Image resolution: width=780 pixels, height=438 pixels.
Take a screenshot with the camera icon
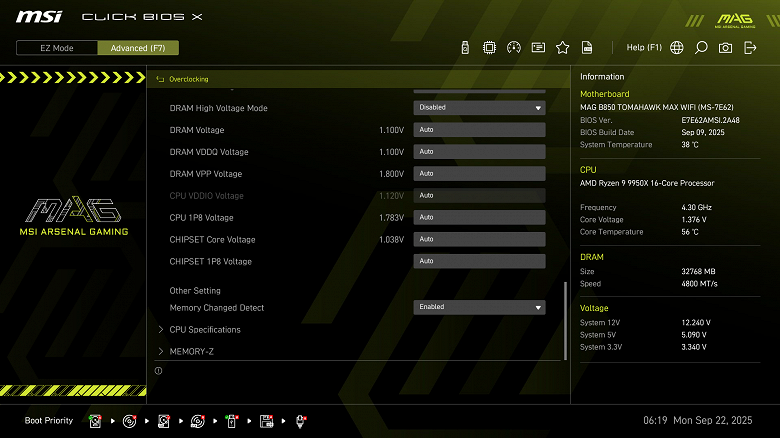725,48
